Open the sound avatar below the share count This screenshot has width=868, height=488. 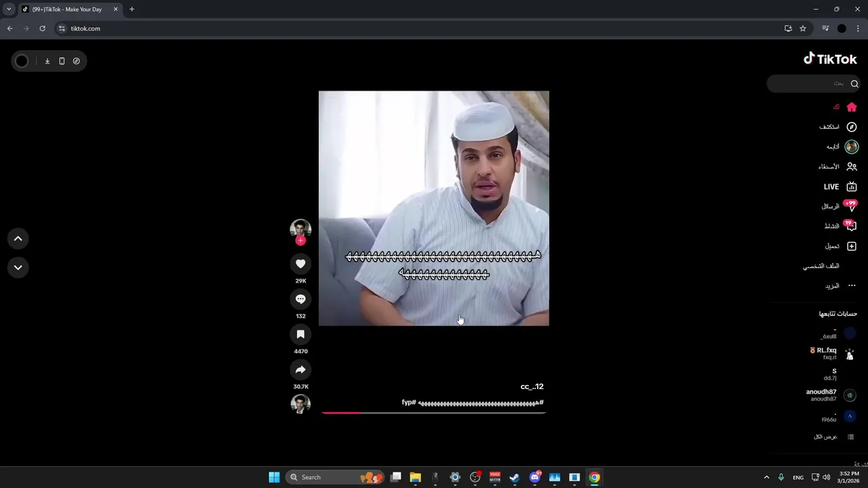coord(300,405)
